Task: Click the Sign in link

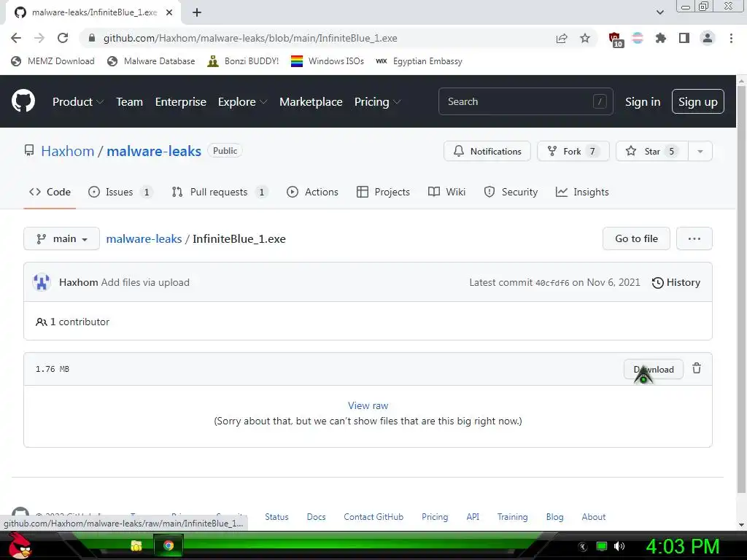Action: (x=642, y=101)
